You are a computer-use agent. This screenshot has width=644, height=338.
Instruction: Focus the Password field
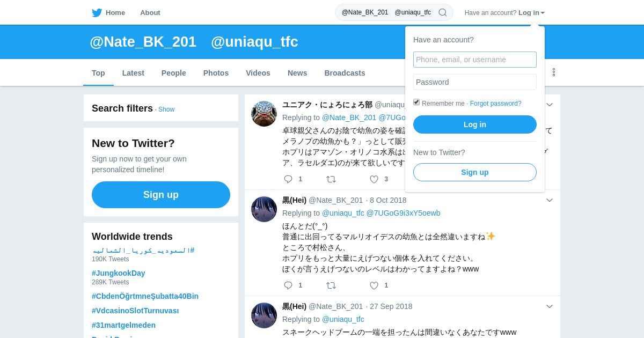click(475, 82)
